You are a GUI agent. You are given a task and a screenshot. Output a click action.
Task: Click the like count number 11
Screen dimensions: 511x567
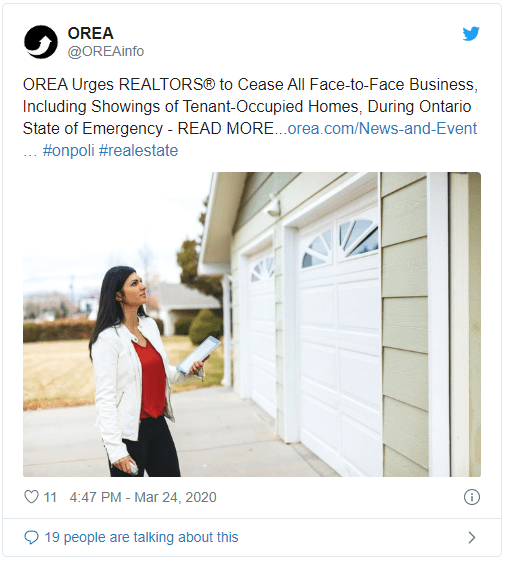click(x=50, y=497)
